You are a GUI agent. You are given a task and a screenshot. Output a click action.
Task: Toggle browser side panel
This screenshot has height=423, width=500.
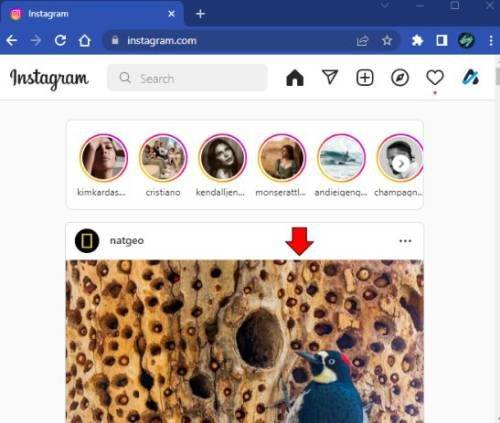[x=442, y=41]
